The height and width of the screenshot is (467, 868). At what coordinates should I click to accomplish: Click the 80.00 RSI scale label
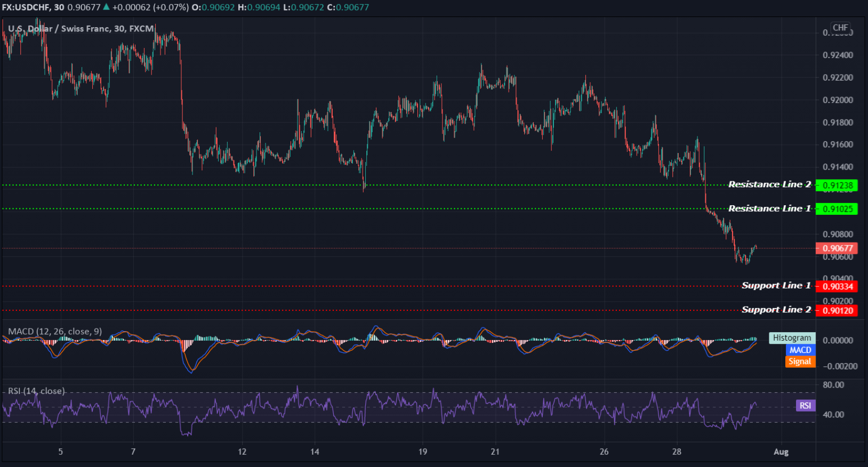(833, 385)
